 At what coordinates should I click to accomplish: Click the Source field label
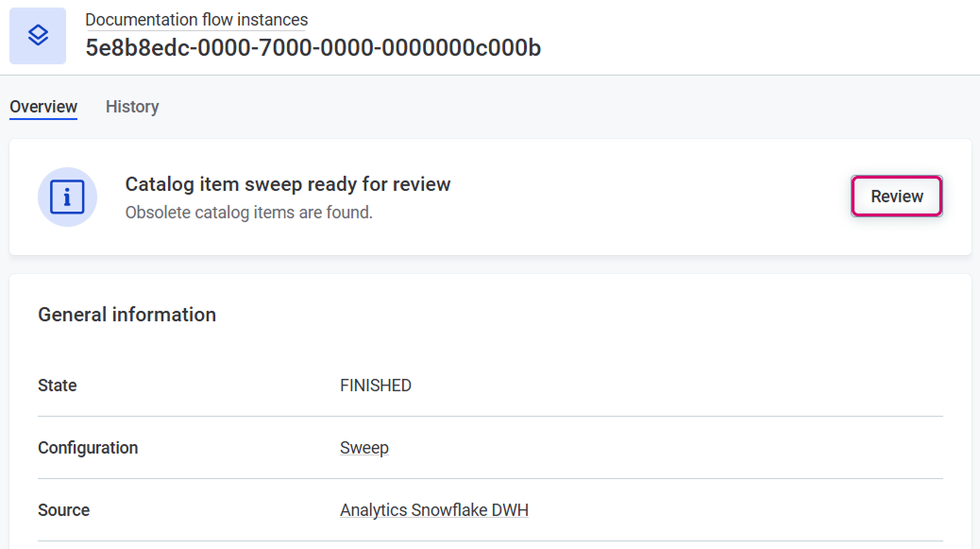(64, 510)
